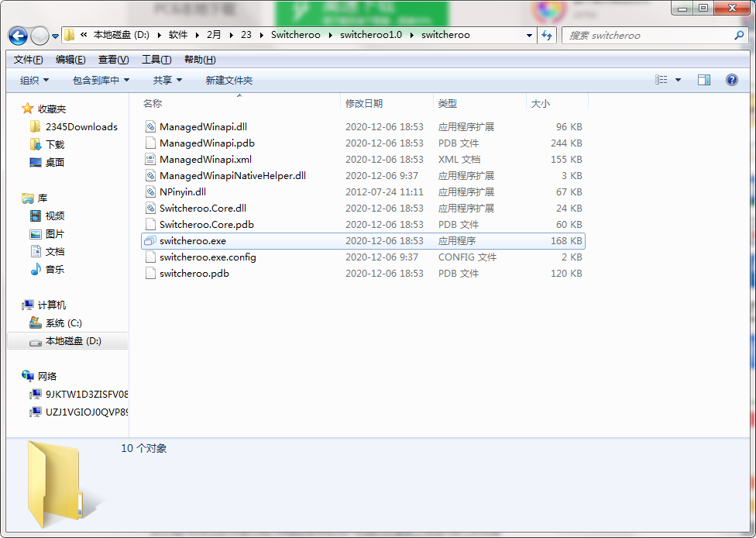This screenshot has width=756, height=538.
Task: Refresh the folder using the refresh icon
Action: 547,35
